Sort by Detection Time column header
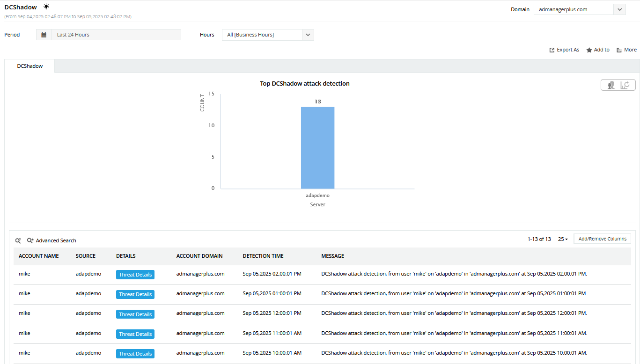 (x=263, y=256)
